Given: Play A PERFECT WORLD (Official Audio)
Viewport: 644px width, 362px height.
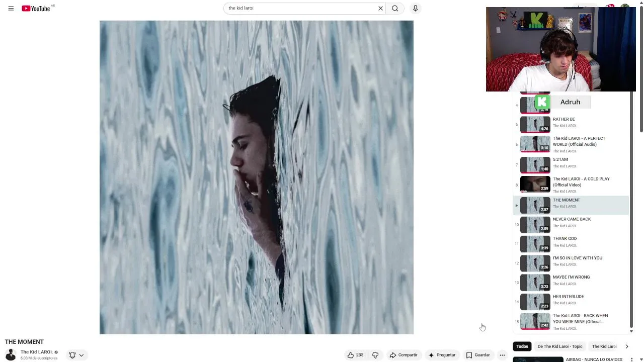Looking at the screenshot, I should [571, 144].
